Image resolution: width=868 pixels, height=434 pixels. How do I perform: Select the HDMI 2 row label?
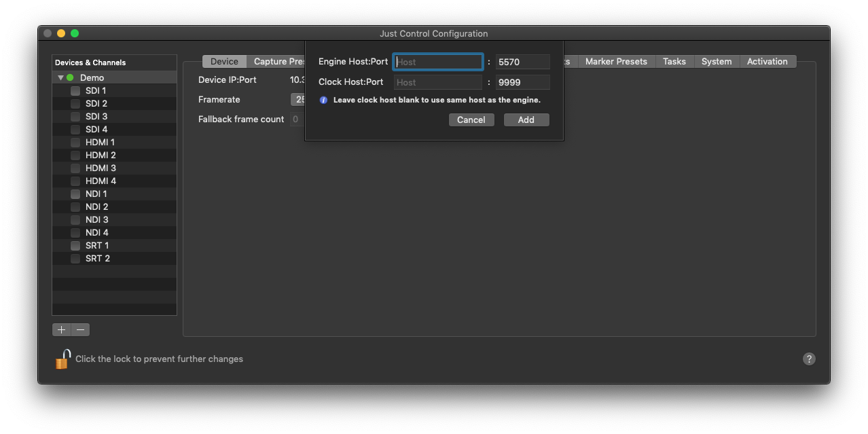click(101, 155)
